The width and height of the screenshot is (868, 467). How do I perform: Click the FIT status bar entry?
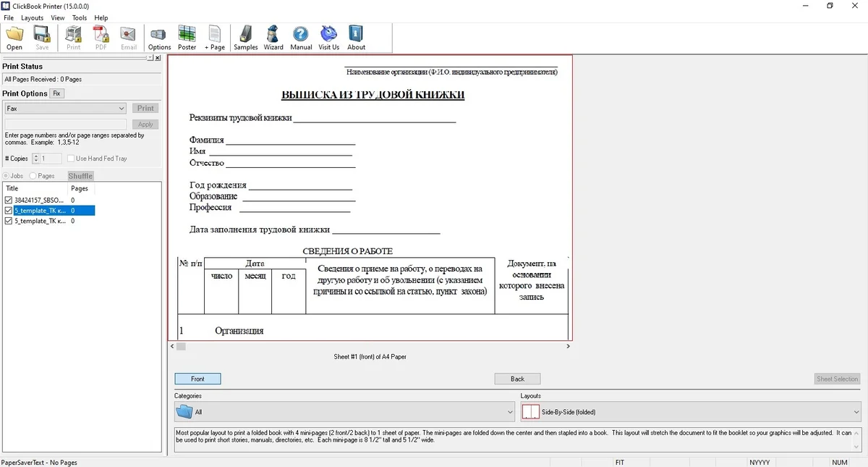coord(620,462)
